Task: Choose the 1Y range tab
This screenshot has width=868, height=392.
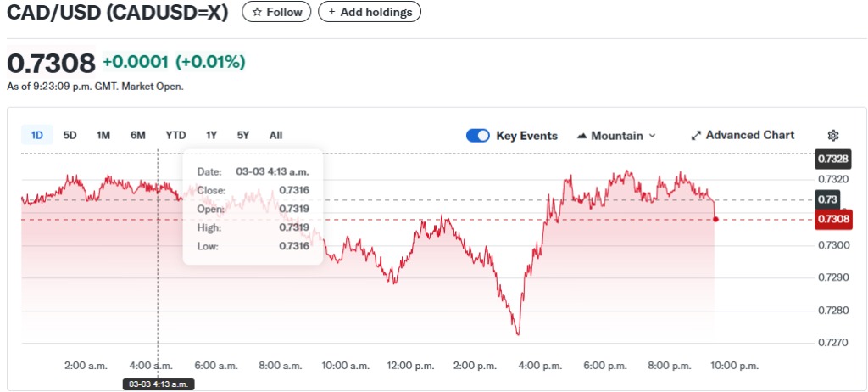Action: 212,135
